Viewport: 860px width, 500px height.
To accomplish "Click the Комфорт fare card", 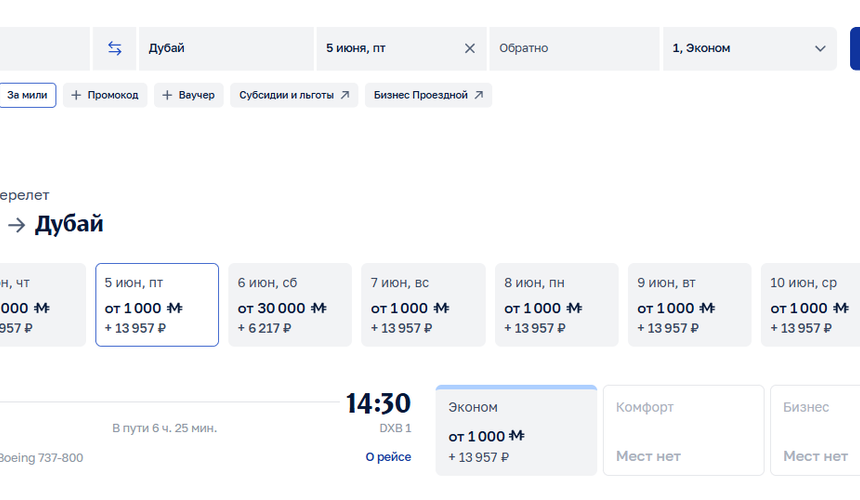I will click(x=683, y=430).
